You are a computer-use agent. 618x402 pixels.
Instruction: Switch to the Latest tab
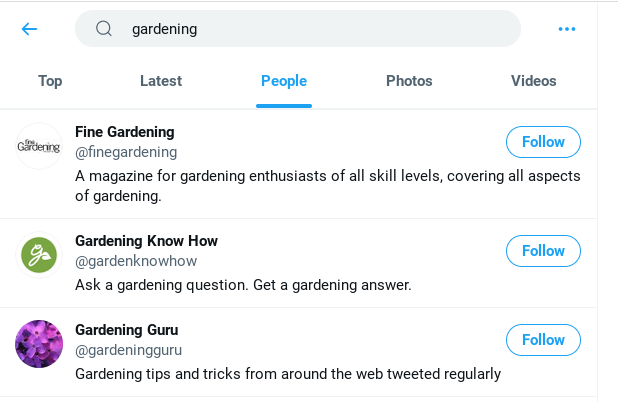[161, 82]
